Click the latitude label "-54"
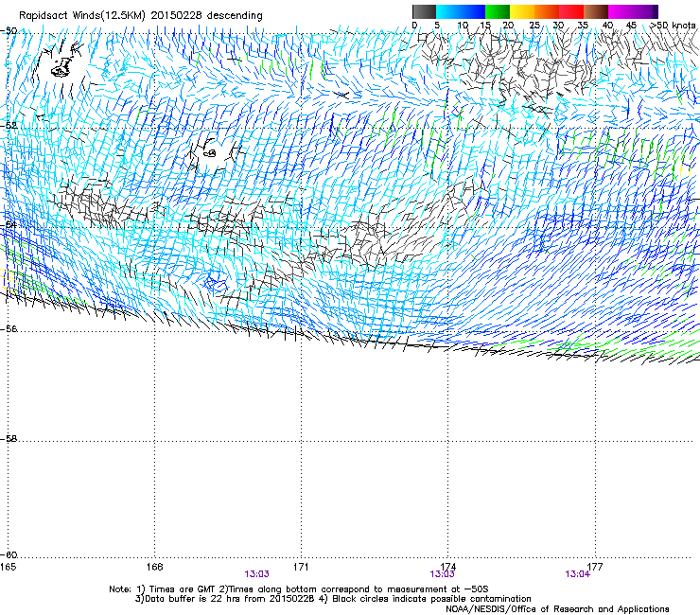Viewport: 700px width, 615px height. click(9, 224)
